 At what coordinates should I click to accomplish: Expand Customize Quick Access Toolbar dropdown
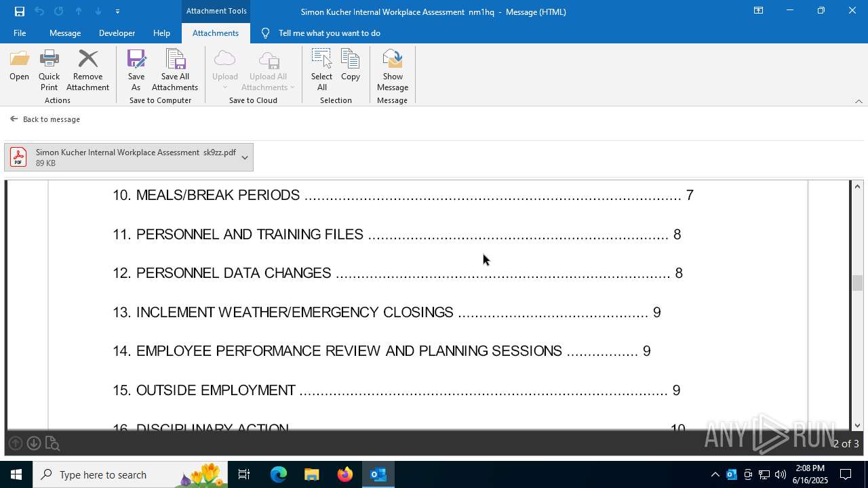tap(117, 12)
